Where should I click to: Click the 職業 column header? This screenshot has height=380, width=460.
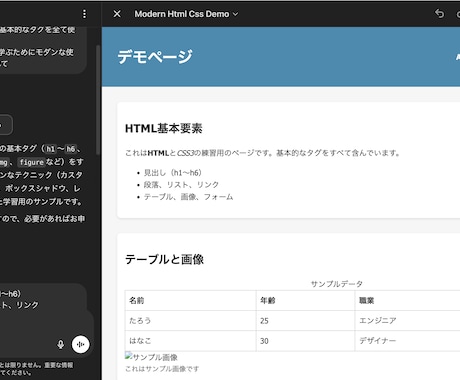[407, 300]
